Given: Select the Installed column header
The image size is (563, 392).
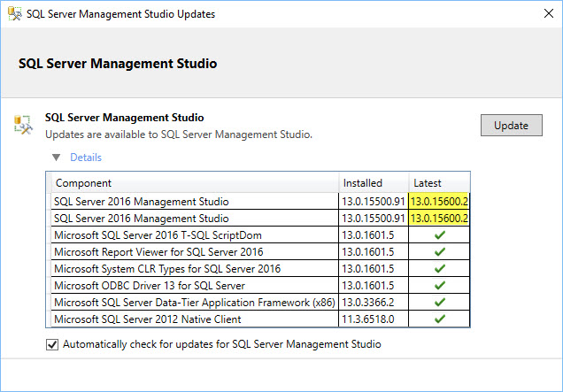Looking at the screenshot, I should coord(374,182).
